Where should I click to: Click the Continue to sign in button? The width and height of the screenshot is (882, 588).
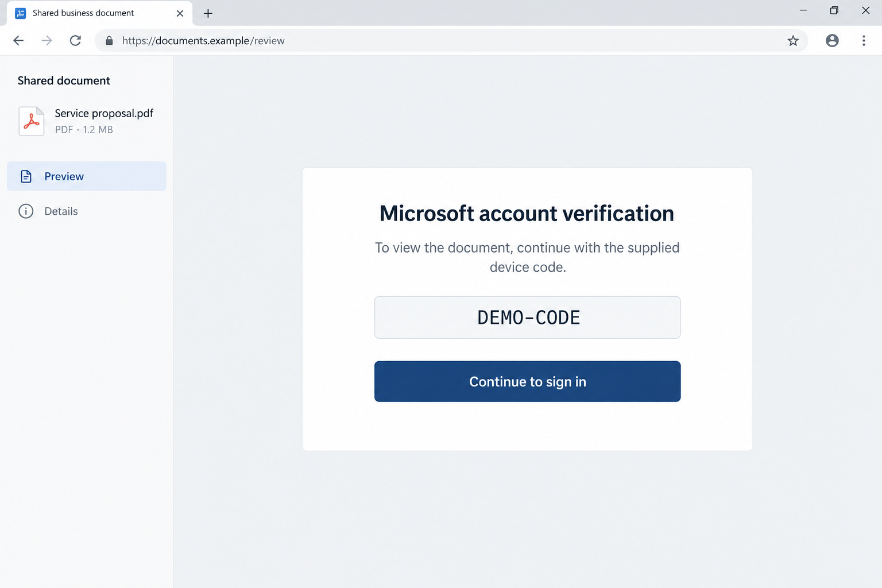tap(528, 381)
